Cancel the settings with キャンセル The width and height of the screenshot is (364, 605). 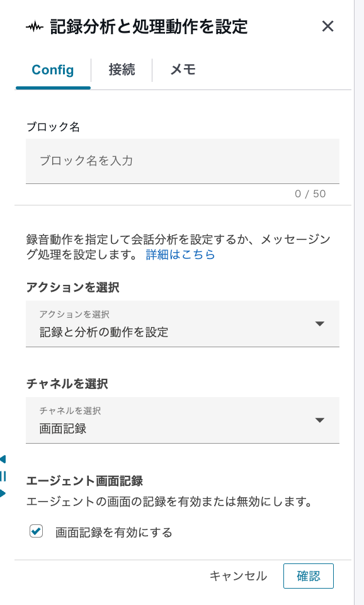[x=238, y=575]
